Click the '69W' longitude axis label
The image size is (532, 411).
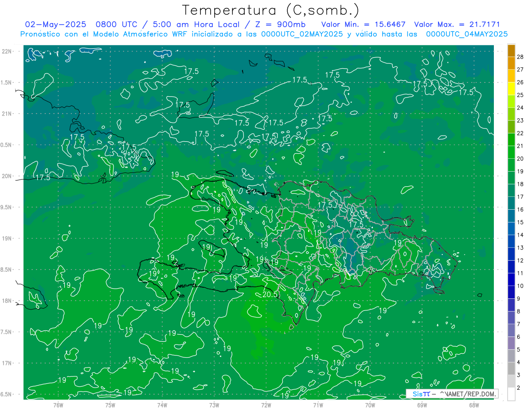pyautogui.click(x=422, y=405)
